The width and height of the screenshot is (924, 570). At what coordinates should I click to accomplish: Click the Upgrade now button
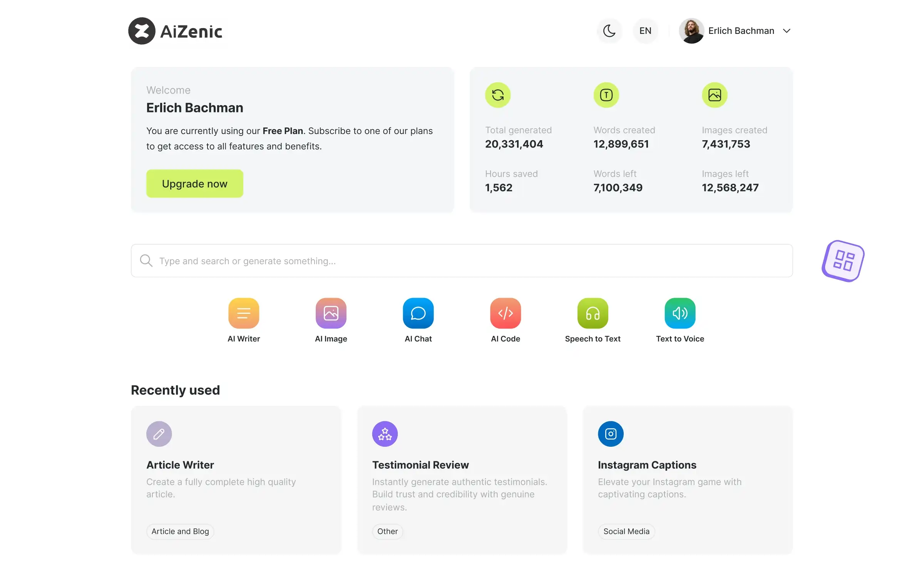tap(195, 183)
